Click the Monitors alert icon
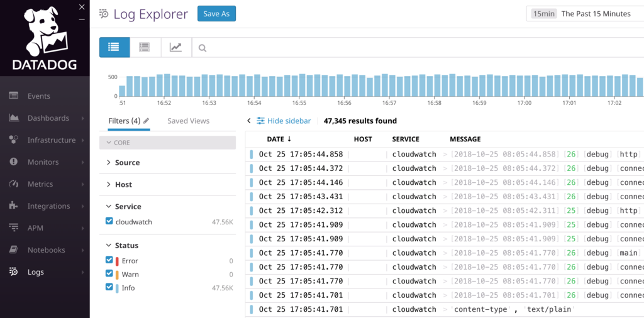 tap(14, 162)
